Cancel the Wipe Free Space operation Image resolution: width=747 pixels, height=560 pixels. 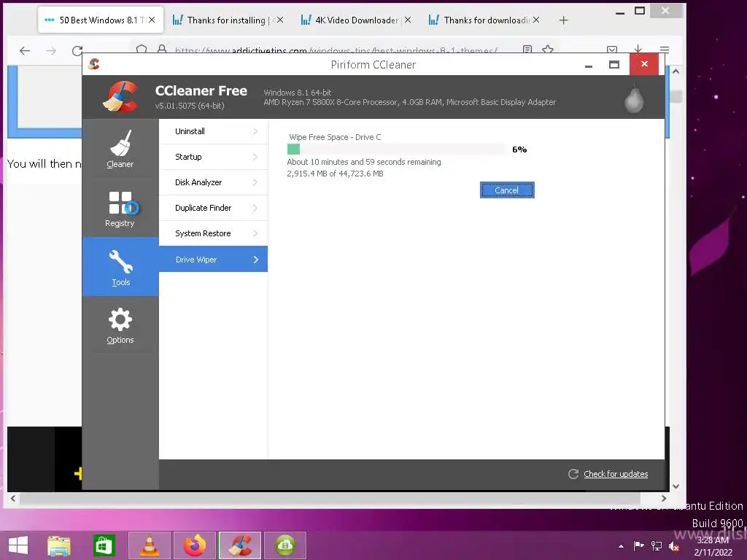[507, 190]
